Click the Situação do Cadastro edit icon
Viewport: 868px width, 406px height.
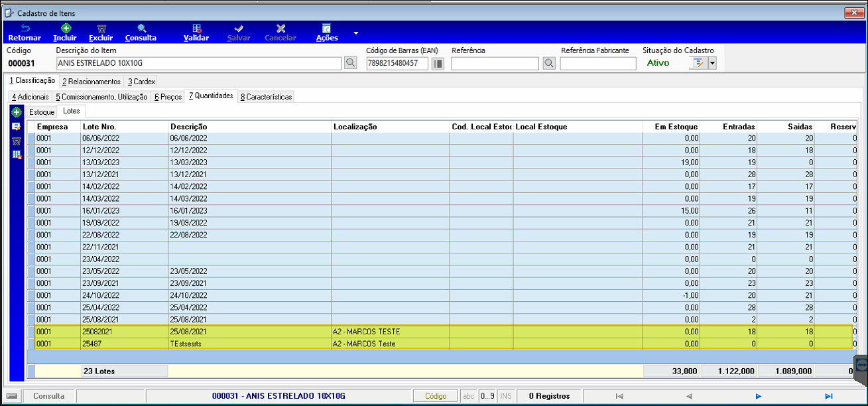pos(698,64)
